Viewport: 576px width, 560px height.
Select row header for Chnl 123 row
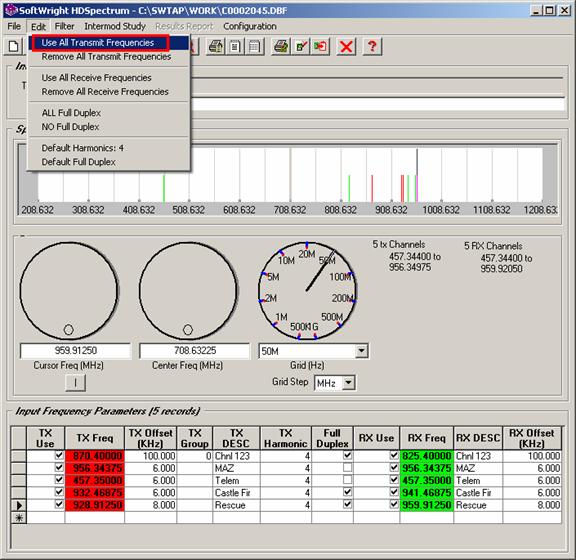click(x=19, y=456)
